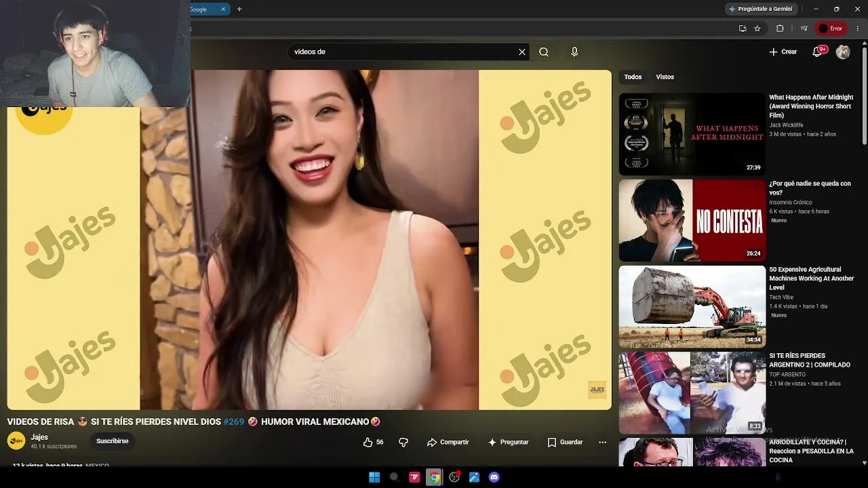Image resolution: width=868 pixels, height=488 pixels.
Task: Click the main video player
Action: tap(309, 240)
